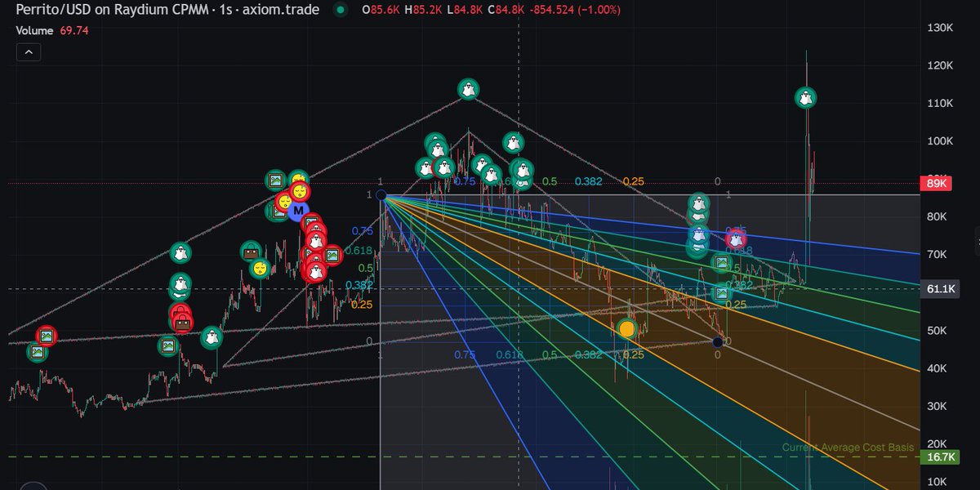Screen dimensions: 980x490
Task: Click the black anchor dot near the zero label
Action: pos(717,342)
